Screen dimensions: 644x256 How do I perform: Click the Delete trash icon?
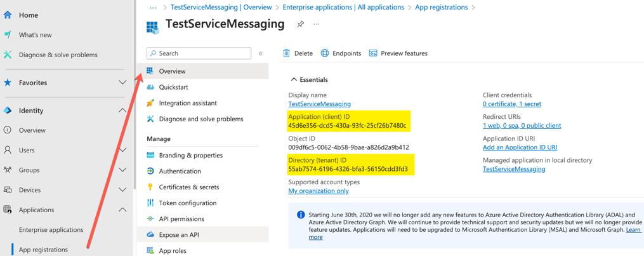[286, 53]
